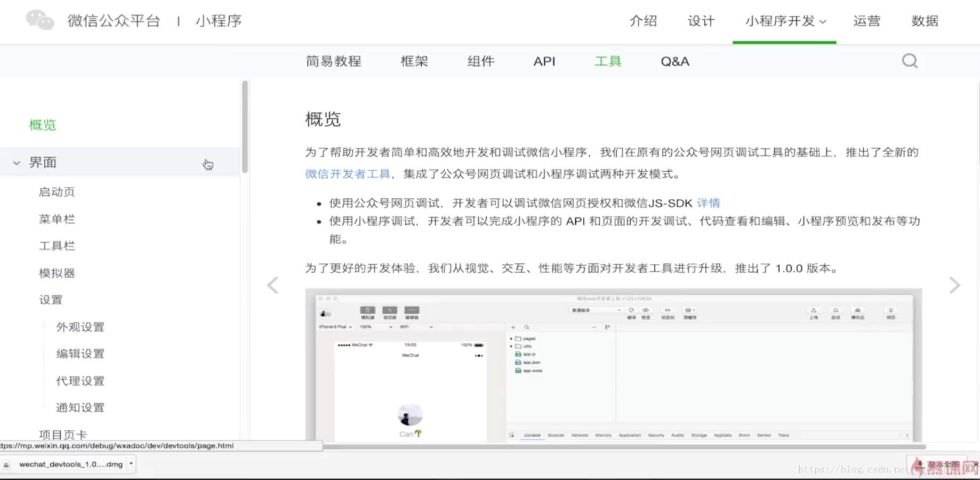The height and width of the screenshot is (480, 980).
Task: Switch to the 简易教程 tab
Action: click(333, 61)
